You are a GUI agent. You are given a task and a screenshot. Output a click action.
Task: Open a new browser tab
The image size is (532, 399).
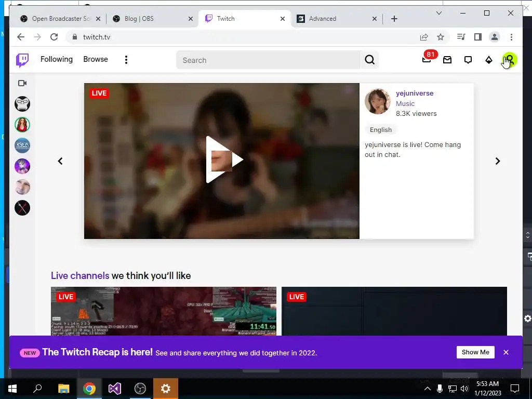[x=394, y=19]
